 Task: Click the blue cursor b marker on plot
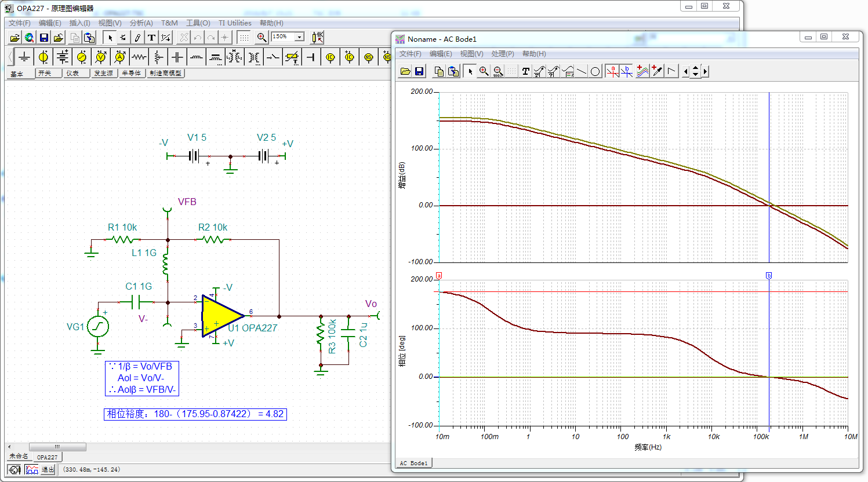[769, 276]
